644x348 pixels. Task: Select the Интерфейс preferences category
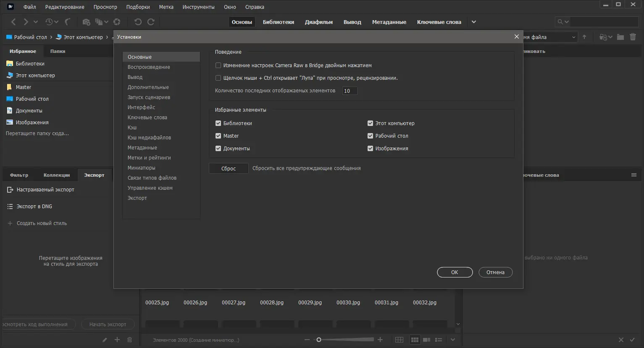pos(142,107)
